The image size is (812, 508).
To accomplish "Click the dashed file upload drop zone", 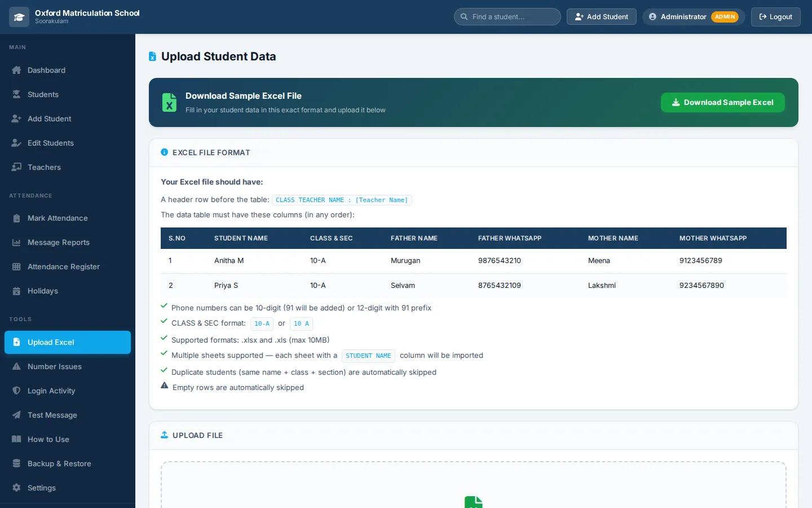I will [474, 485].
